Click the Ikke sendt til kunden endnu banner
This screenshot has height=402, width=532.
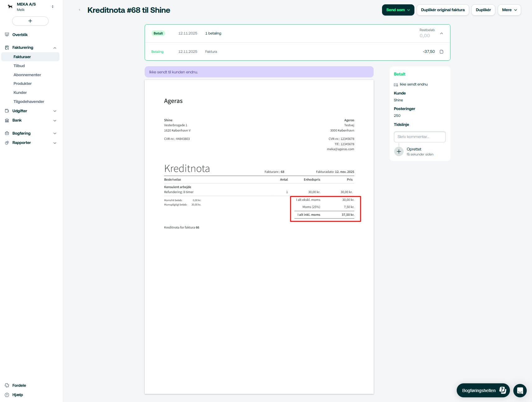pyautogui.click(x=259, y=72)
